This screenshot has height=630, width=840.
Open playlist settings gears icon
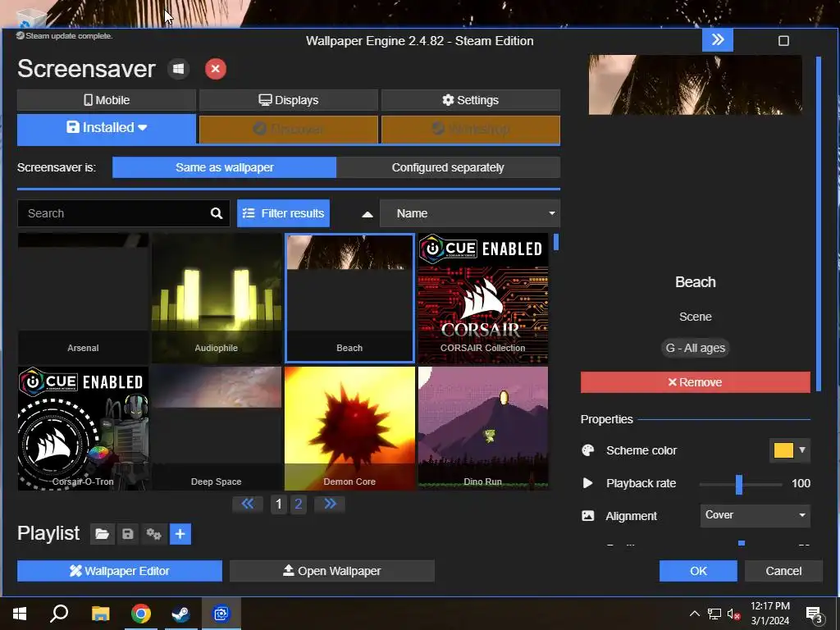point(153,534)
